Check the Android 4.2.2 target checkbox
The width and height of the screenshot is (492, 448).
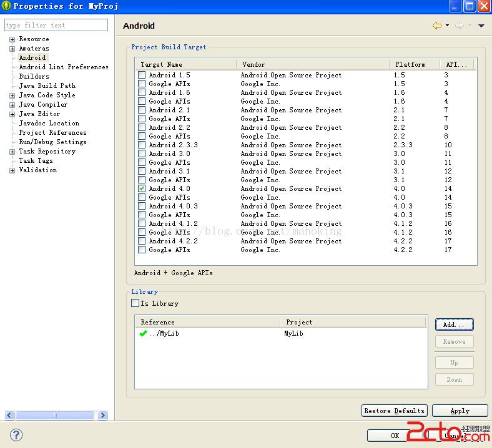[x=142, y=241]
